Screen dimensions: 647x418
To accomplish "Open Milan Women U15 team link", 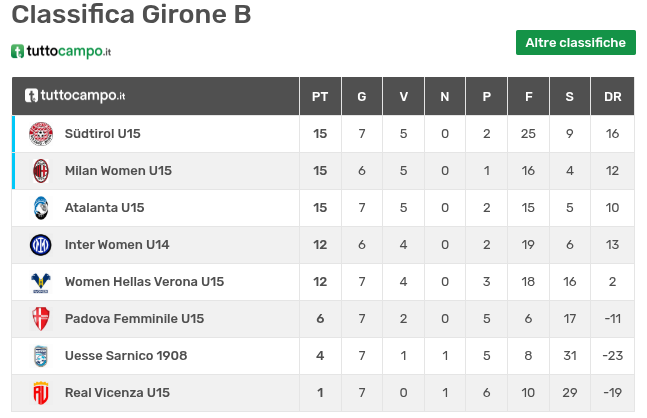I will pyautogui.click(x=118, y=171).
